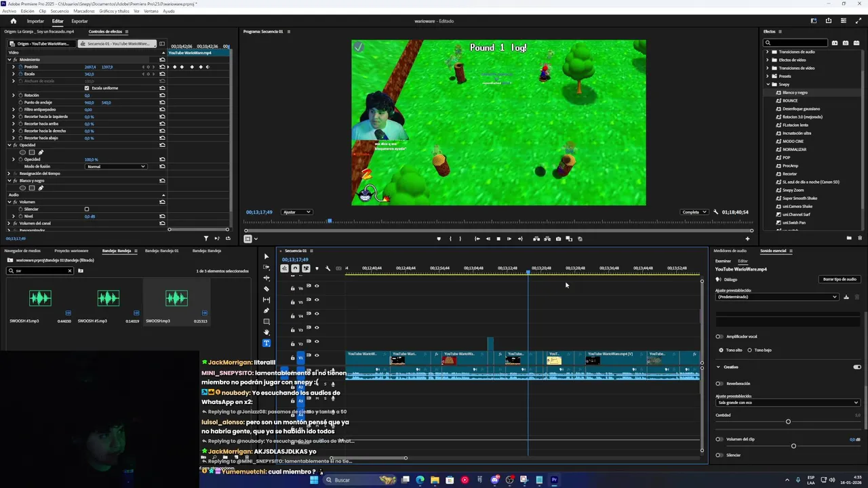Collapse the Snepy effects folder

pos(768,84)
